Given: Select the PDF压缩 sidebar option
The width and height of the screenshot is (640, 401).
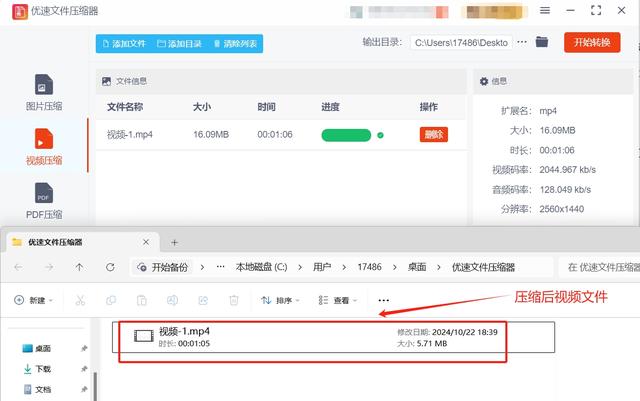Looking at the screenshot, I should click(x=44, y=201).
